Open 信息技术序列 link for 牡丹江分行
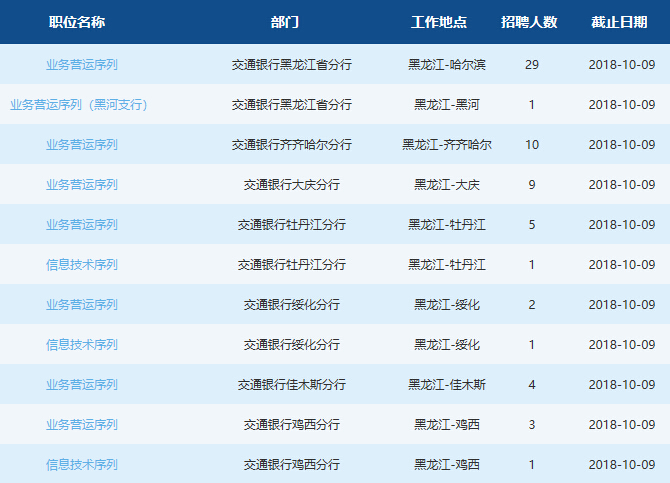The image size is (670, 483). pos(82,265)
